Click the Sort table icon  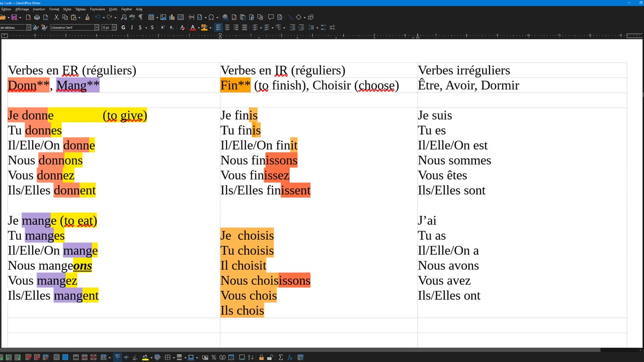251,357
